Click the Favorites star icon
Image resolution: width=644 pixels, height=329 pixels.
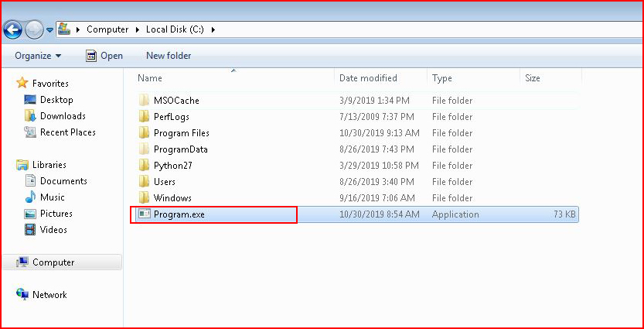click(x=22, y=83)
